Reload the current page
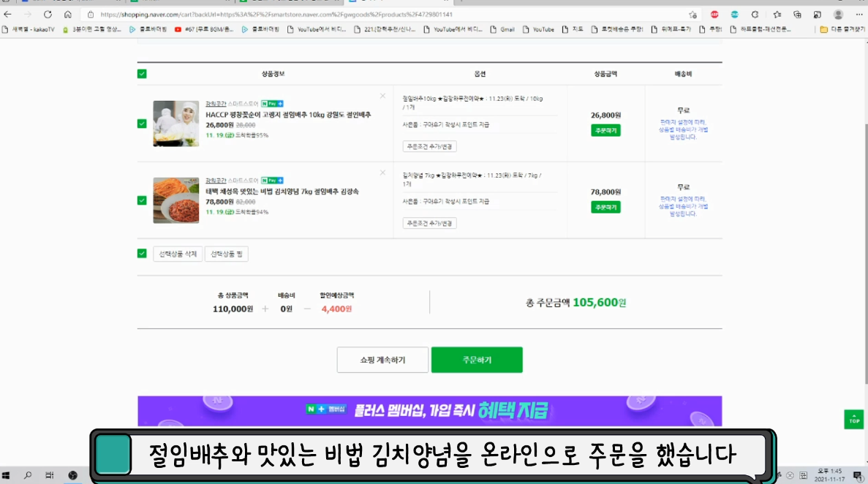868x484 pixels. click(x=48, y=15)
